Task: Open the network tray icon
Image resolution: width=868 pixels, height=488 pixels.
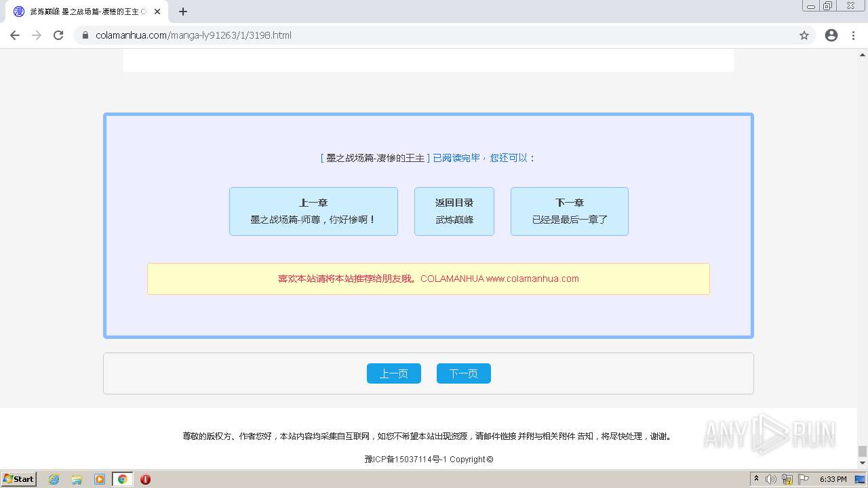Action: pyautogui.click(x=787, y=479)
